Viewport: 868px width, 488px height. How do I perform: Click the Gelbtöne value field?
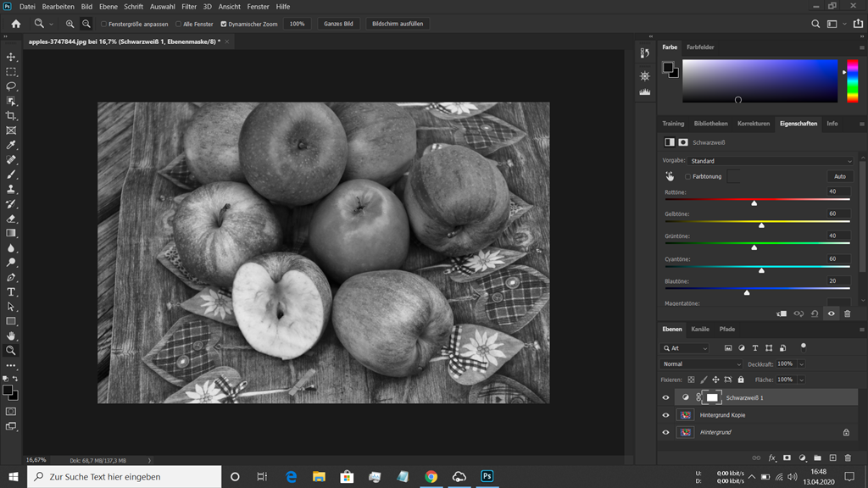(x=838, y=213)
